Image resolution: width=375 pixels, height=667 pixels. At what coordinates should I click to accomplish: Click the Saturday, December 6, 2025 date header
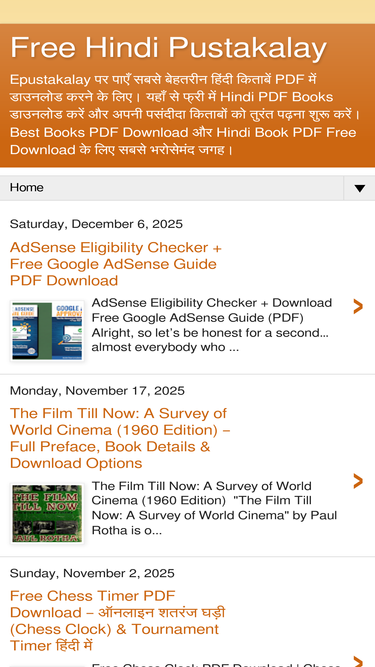[96, 224]
